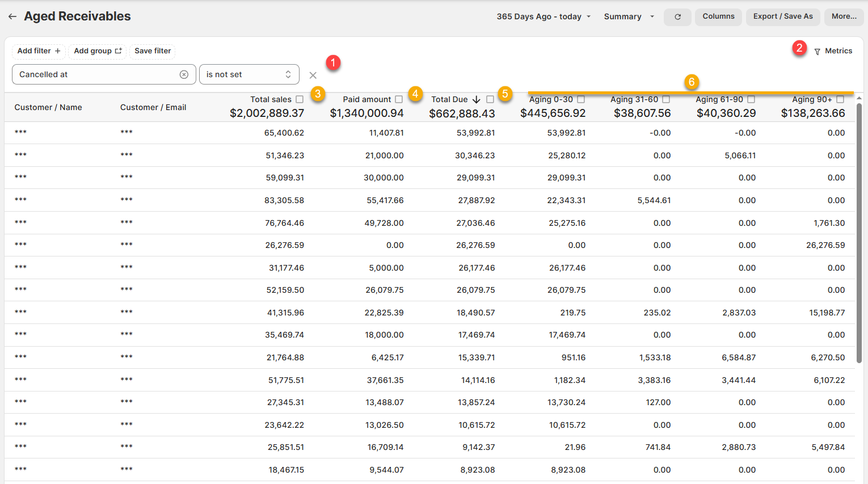
Task: Click the scrollbar up arrow
Action: click(859, 98)
